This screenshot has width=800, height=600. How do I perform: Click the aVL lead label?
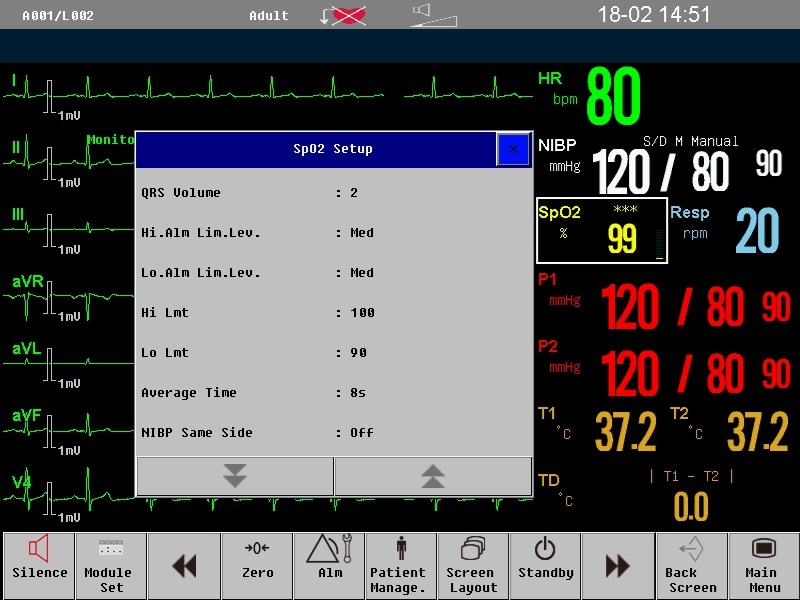[27, 348]
